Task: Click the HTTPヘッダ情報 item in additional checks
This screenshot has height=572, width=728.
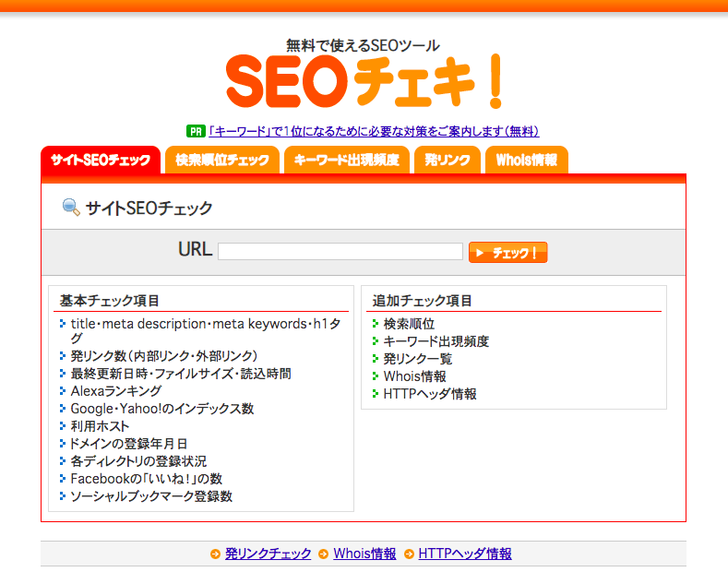Action: (430, 394)
